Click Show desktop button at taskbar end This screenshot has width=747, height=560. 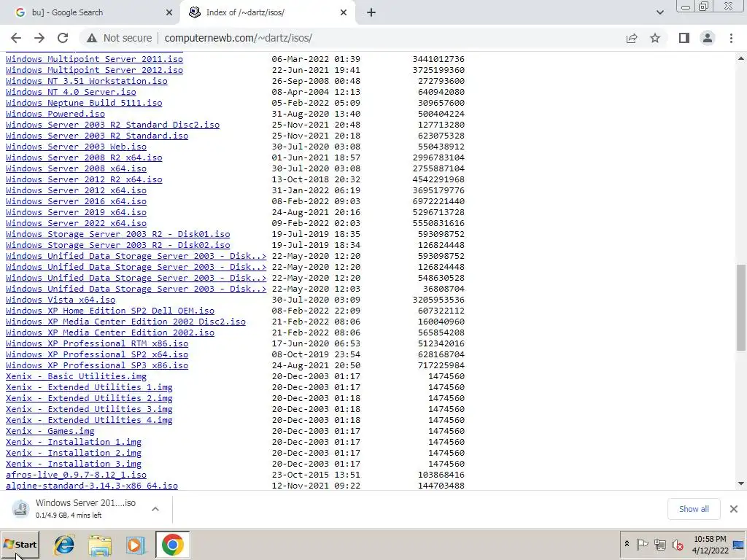740,545
